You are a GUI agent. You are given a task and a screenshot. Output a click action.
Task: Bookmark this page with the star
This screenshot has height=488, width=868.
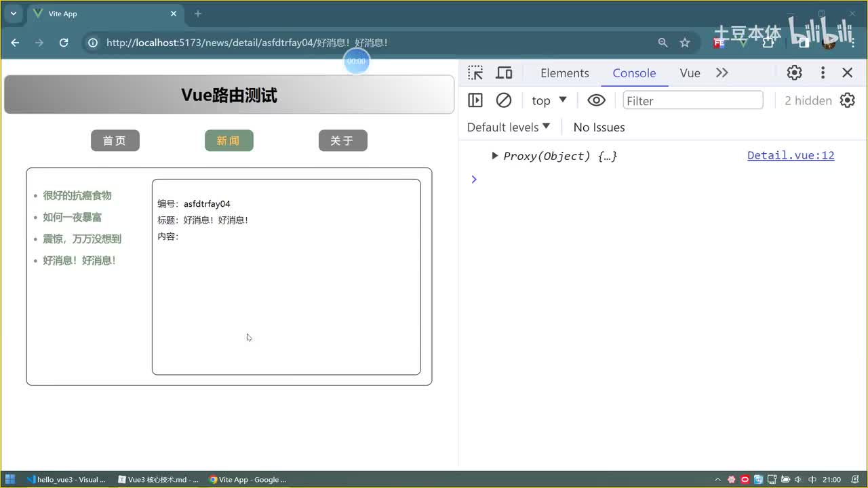[x=685, y=43]
